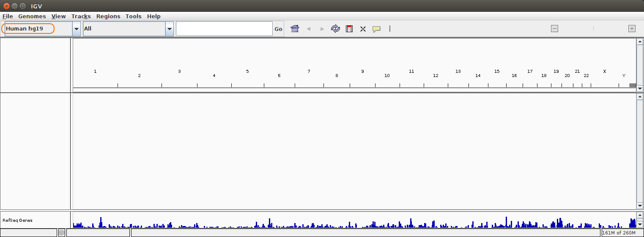This screenshot has width=644, height=237.
Task: Jump to chromosome 17 label
Action: coord(530,72)
